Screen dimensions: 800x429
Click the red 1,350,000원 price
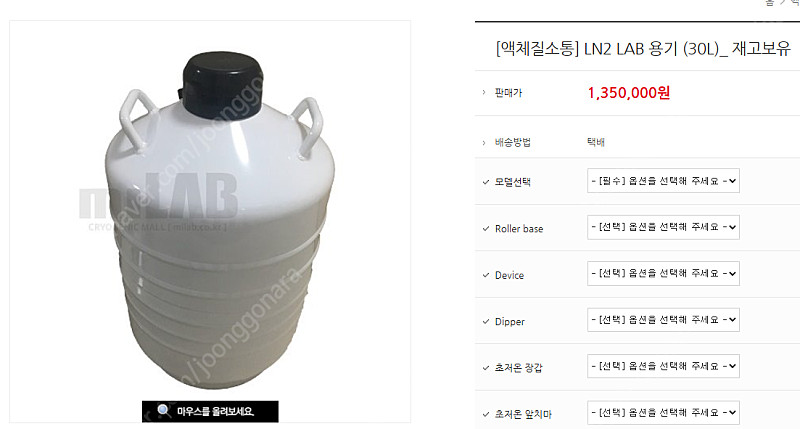pos(629,93)
